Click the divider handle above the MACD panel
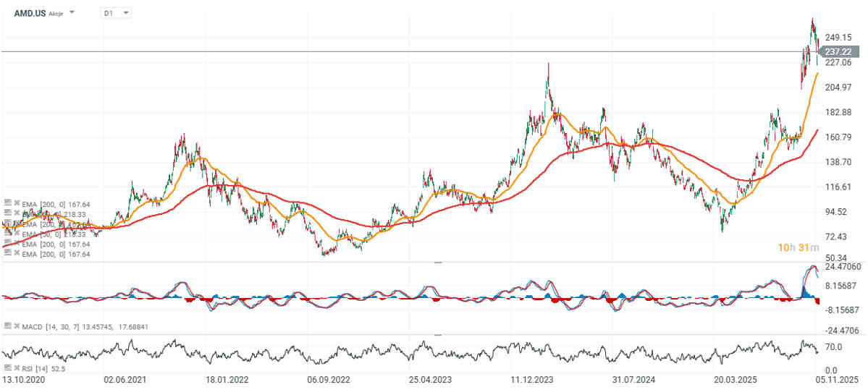This screenshot has height=392, width=868. pyautogui.click(x=437, y=263)
